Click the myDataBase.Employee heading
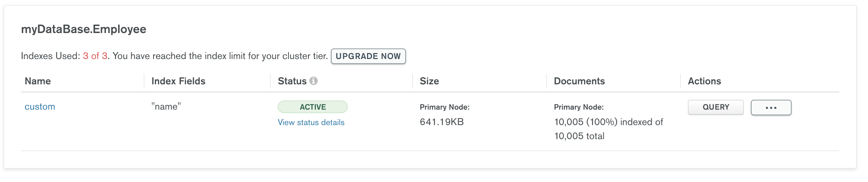 [x=83, y=29]
